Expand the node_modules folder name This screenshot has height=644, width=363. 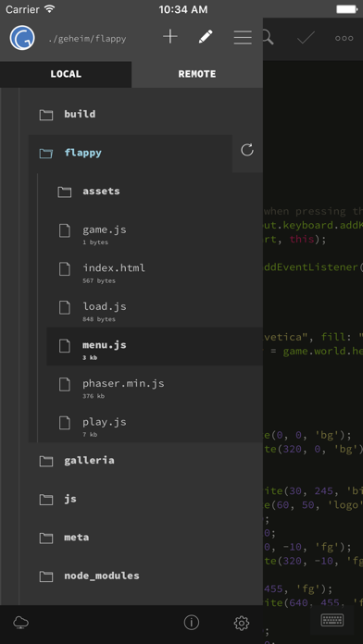click(x=102, y=576)
